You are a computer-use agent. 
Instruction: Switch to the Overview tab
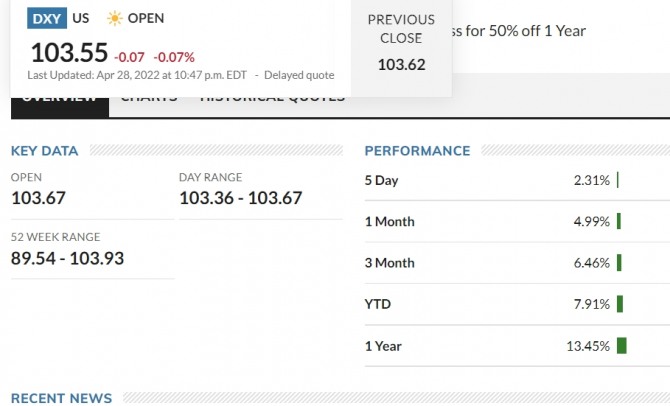[59, 99]
